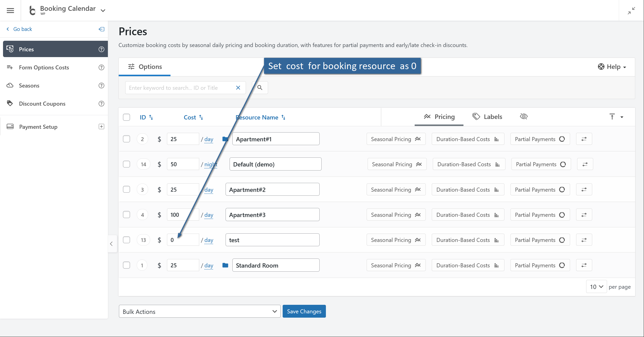Screen dimensions: 644x337
Task: Expand the Booking Calendar title dropdown
Action: tap(103, 11)
